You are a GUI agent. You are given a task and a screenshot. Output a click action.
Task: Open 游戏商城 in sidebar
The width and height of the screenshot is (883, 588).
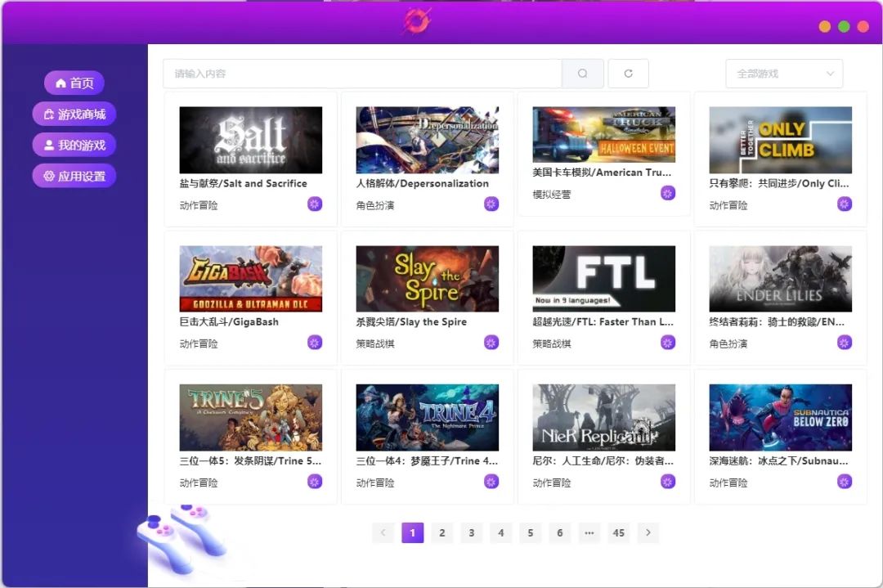74,114
